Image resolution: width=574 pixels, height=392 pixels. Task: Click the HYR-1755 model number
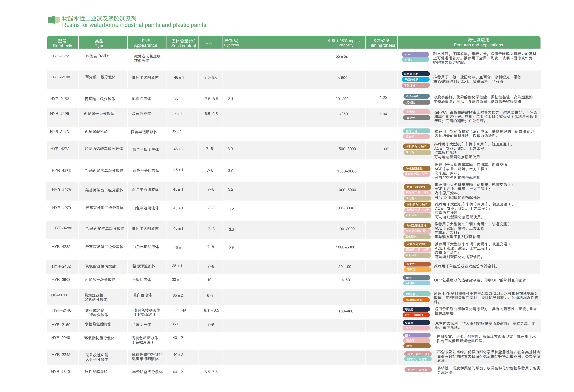click(61, 56)
